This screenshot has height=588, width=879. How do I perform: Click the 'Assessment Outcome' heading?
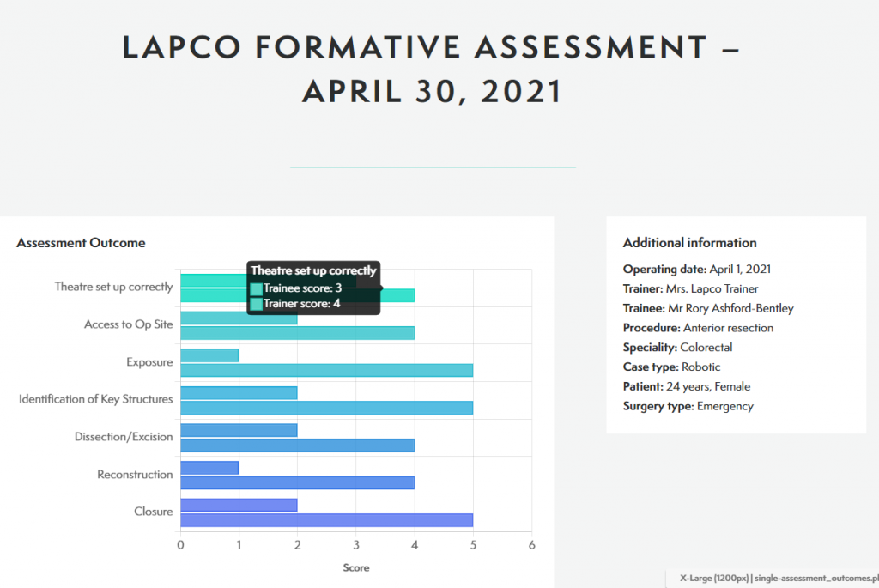click(81, 243)
